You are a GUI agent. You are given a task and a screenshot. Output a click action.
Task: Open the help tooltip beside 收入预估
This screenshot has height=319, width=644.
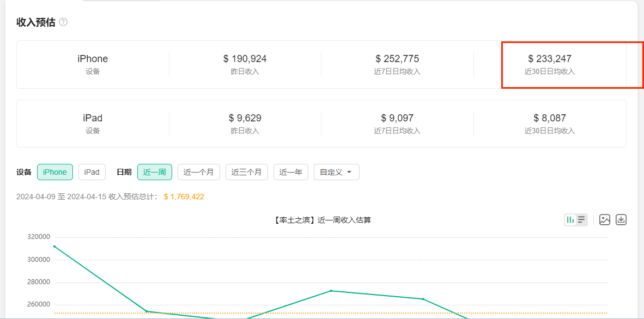[63, 22]
